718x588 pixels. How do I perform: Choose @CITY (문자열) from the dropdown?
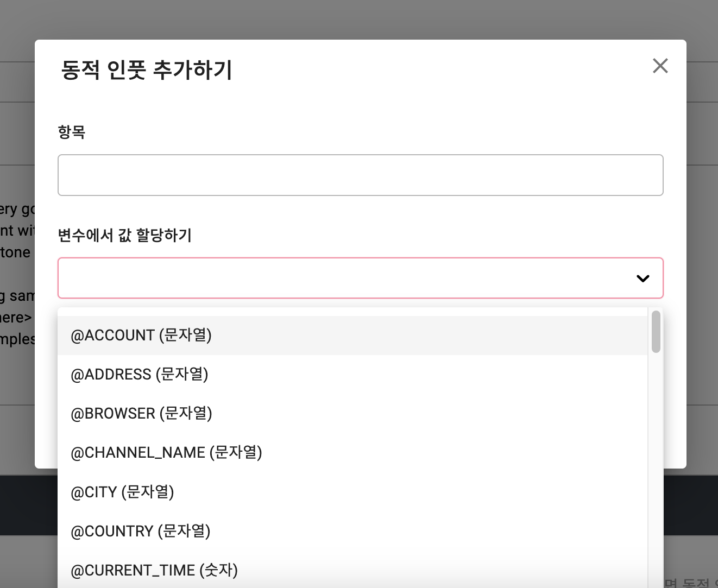122,492
